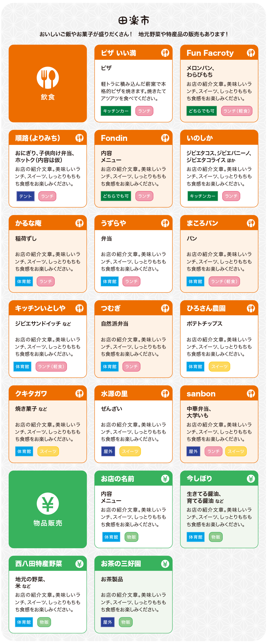The width and height of the screenshot is (267, 644).
Task: Click the 田楽市 page title
Action: coord(133,20)
